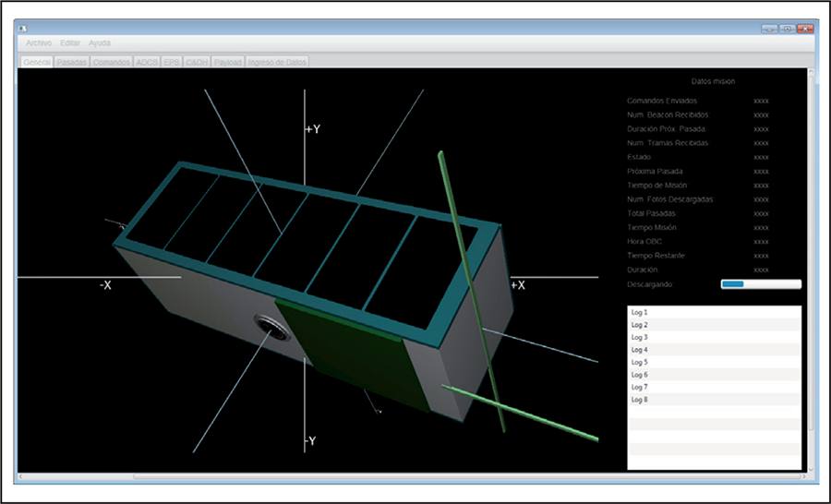Screen dimensions: 831x504
Task: Open the Editar menu
Action: (70, 43)
